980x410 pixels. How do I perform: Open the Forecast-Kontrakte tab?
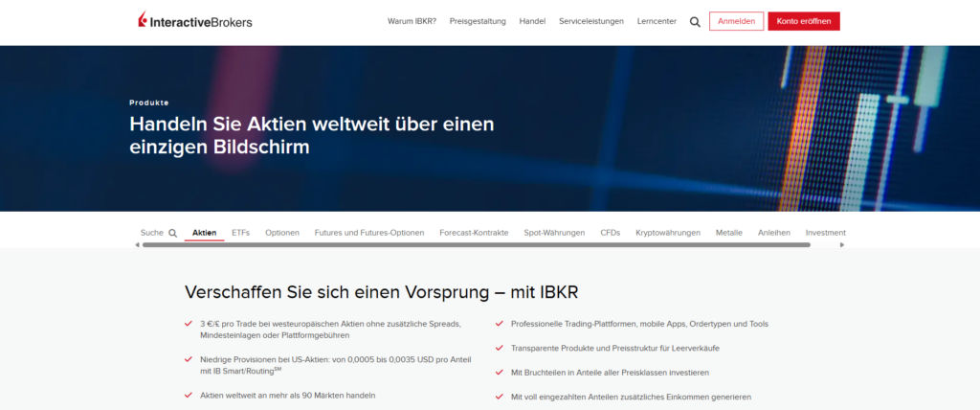(474, 233)
